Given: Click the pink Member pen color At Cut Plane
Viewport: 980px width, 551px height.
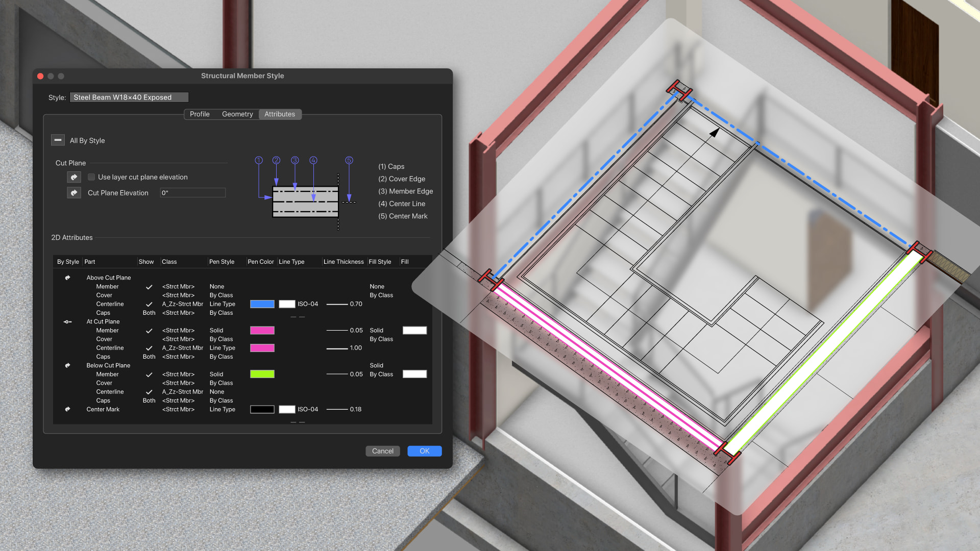Looking at the screenshot, I should coord(262,330).
